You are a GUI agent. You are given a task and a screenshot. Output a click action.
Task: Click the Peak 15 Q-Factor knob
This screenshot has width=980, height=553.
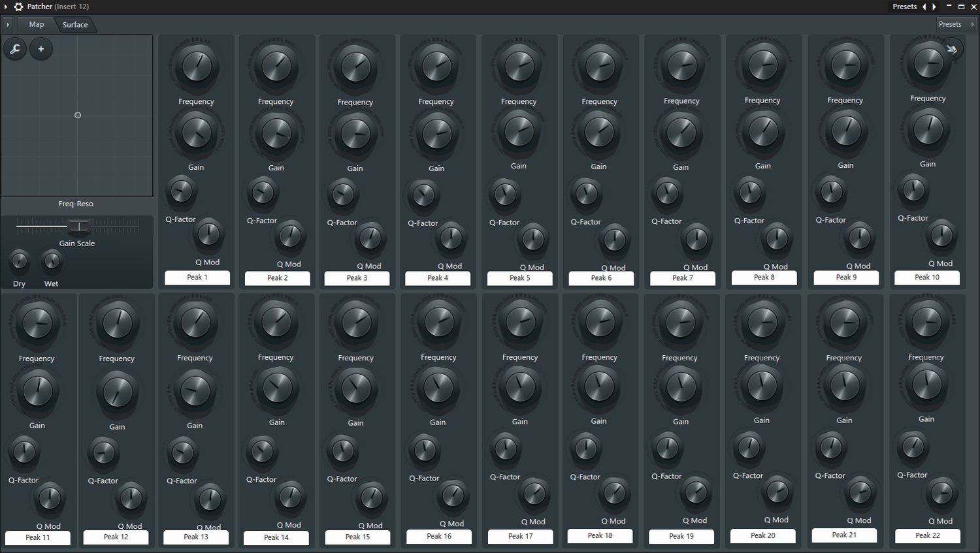coord(342,450)
